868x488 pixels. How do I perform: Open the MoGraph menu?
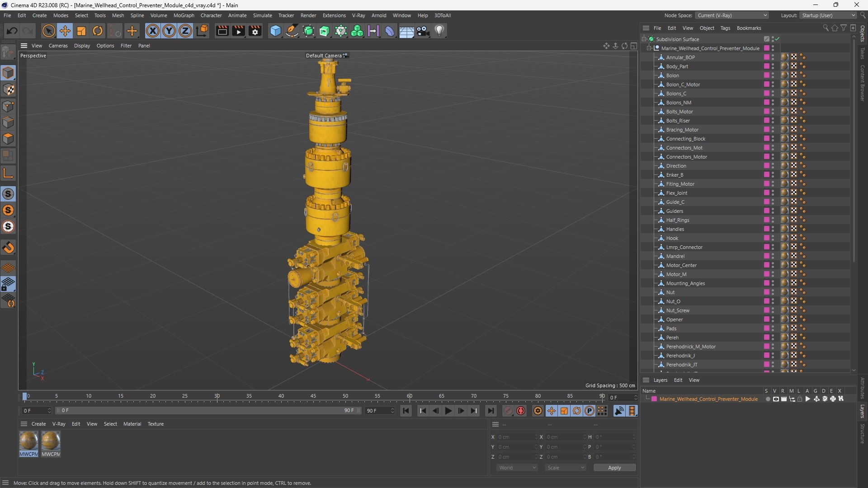(x=184, y=15)
